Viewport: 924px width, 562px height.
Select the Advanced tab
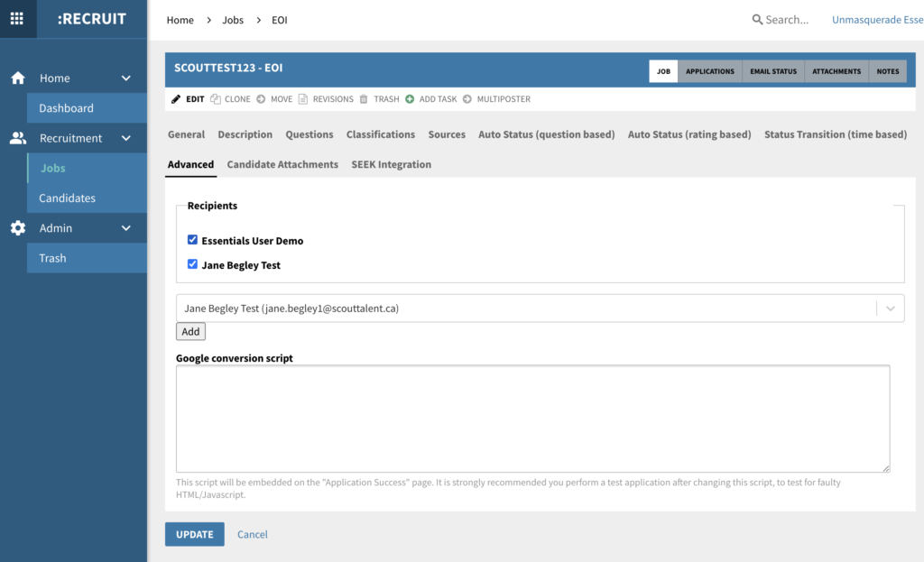pyautogui.click(x=190, y=164)
